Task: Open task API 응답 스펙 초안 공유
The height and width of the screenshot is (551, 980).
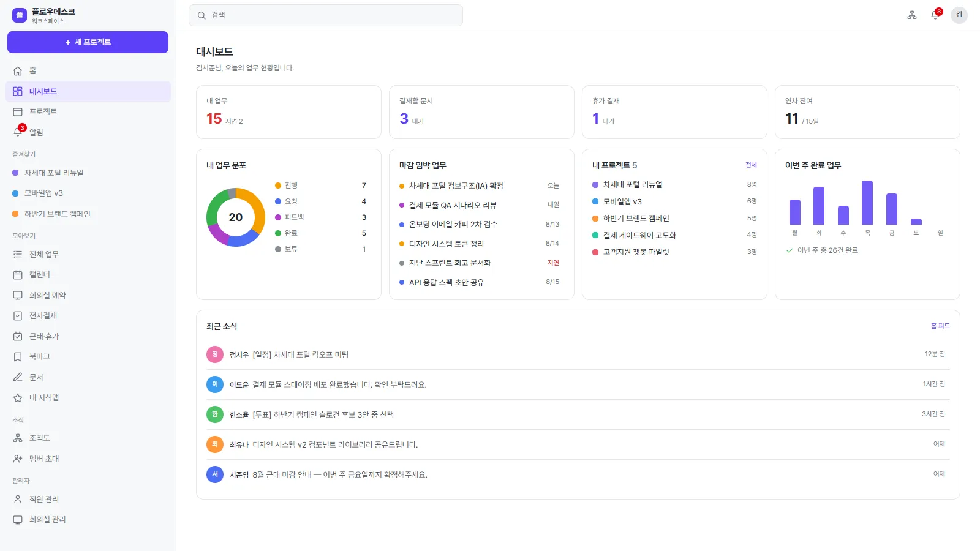Action: 479,282
